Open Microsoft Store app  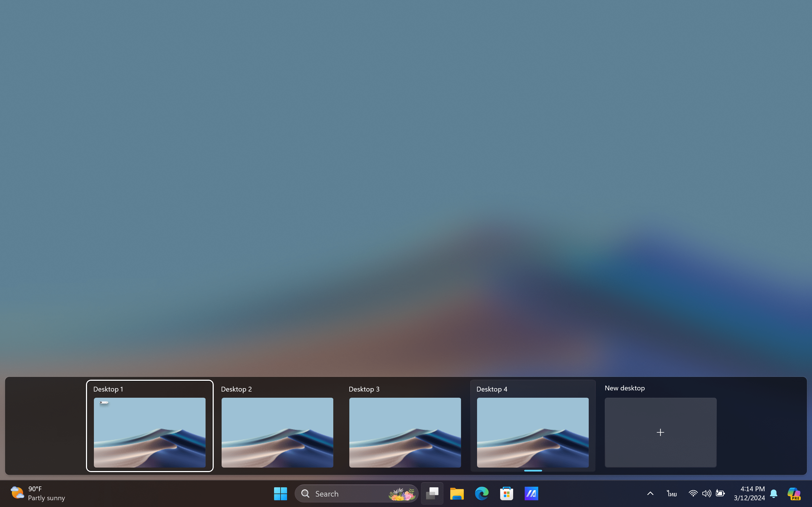(506, 493)
